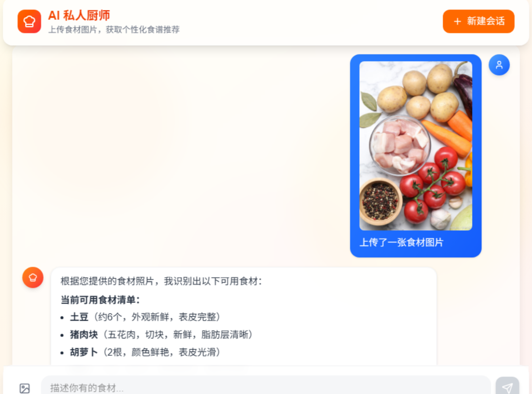Viewport: 532px width, 394px height.
Task: Click the 当前可用食材清单 heading
Action: [x=100, y=300]
